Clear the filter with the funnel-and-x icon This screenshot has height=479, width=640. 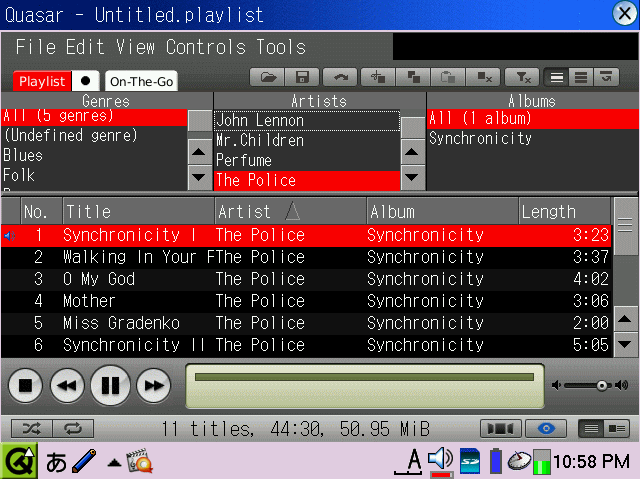click(522, 77)
